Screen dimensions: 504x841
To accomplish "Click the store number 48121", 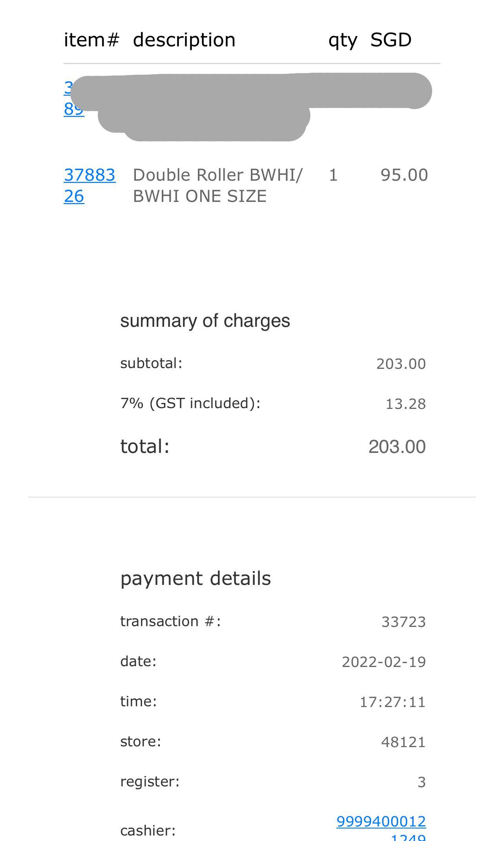I will [x=403, y=742].
